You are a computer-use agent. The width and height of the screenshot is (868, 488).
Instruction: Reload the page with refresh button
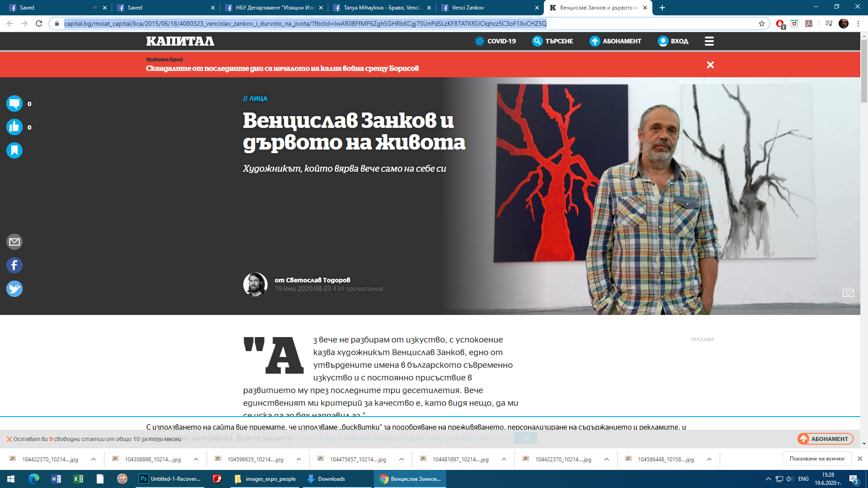pyautogui.click(x=39, y=23)
